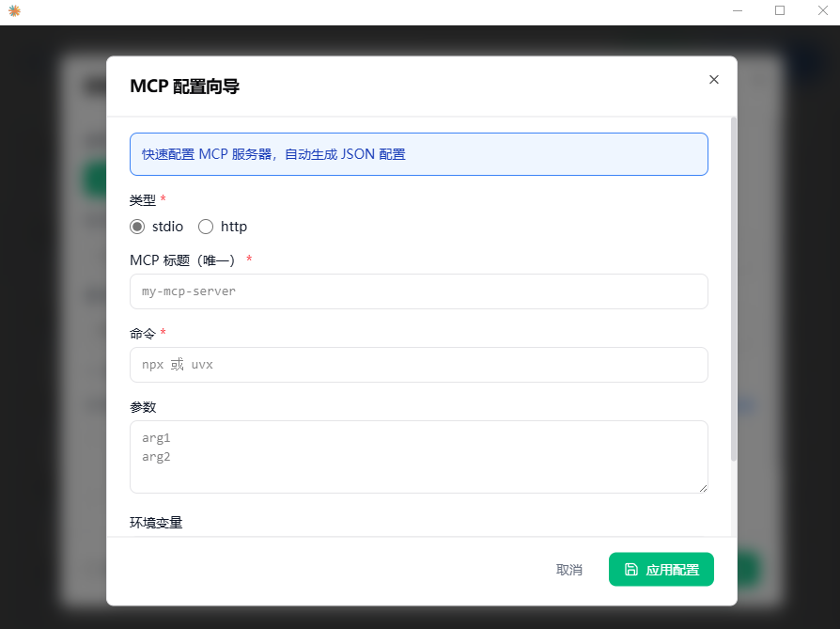
Task: Maximize the application window
Action: click(x=780, y=11)
